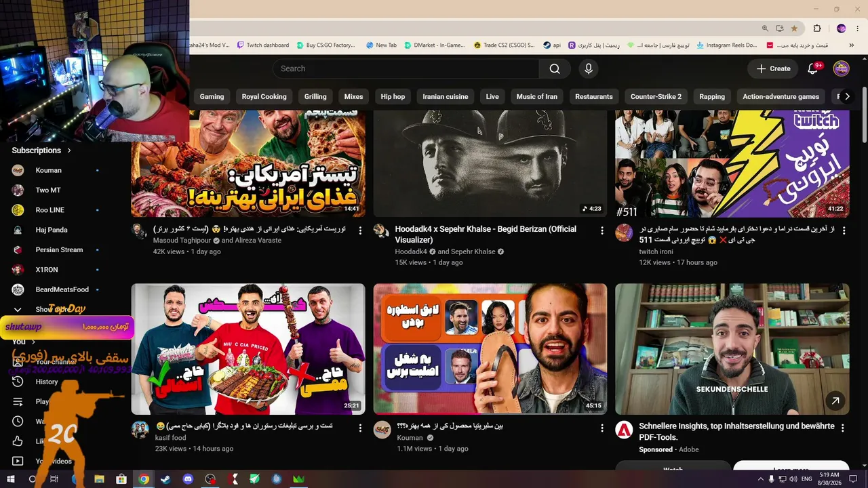Open the YouTube notifications bell
This screenshot has width=868, height=488.
(x=812, y=68)
